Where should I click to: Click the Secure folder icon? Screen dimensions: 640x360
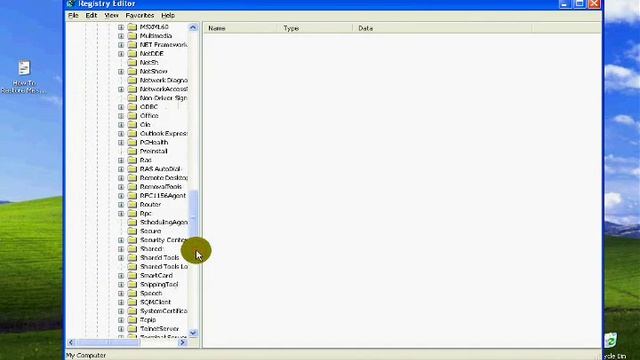[132, 231]
